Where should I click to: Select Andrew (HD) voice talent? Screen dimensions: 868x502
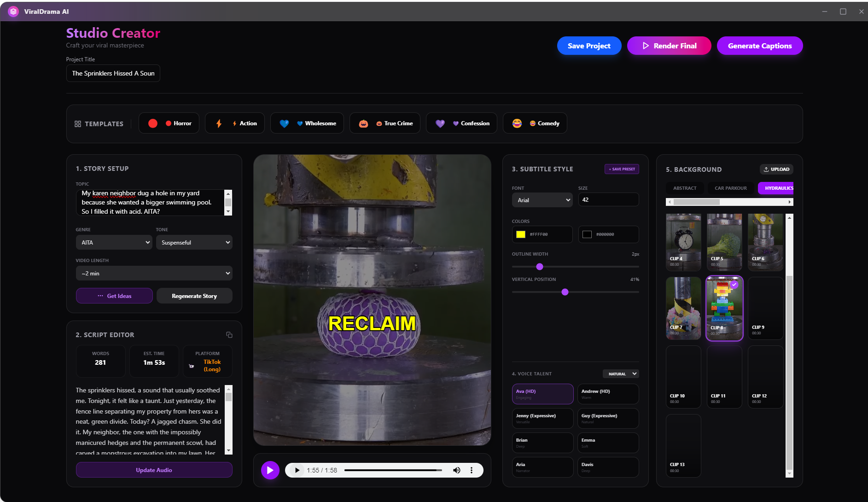pyautogui.click(x=608, y=394)
